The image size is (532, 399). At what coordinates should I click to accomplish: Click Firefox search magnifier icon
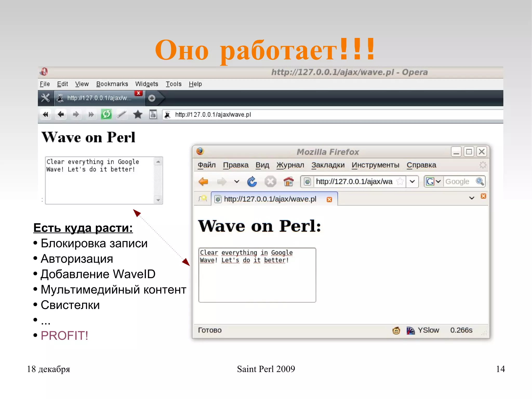(480, 181)
